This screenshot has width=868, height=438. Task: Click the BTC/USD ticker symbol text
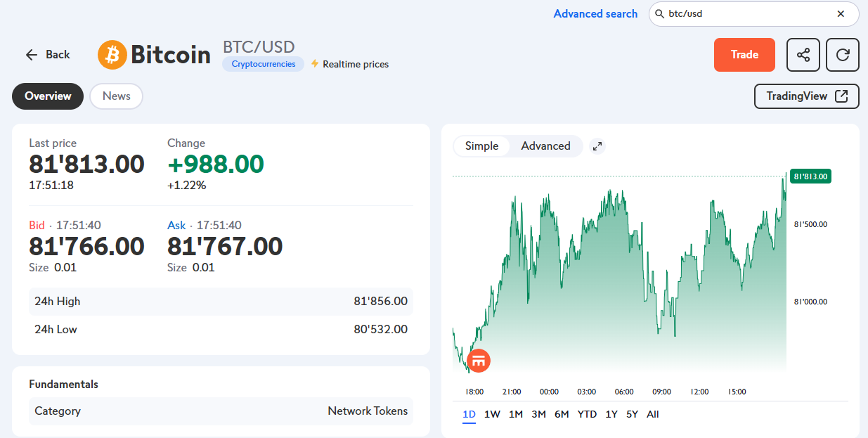coord(259,47)
